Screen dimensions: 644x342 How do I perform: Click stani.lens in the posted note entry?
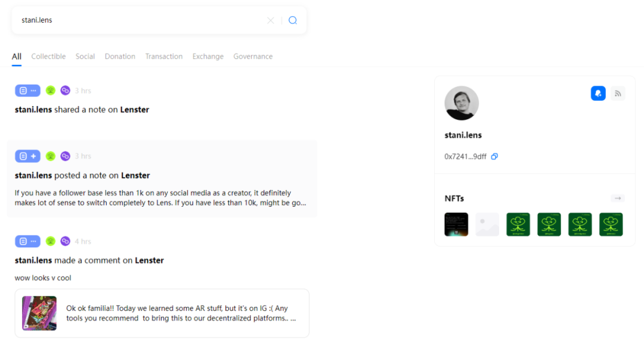pyautogui.click(x=33, y=176)
